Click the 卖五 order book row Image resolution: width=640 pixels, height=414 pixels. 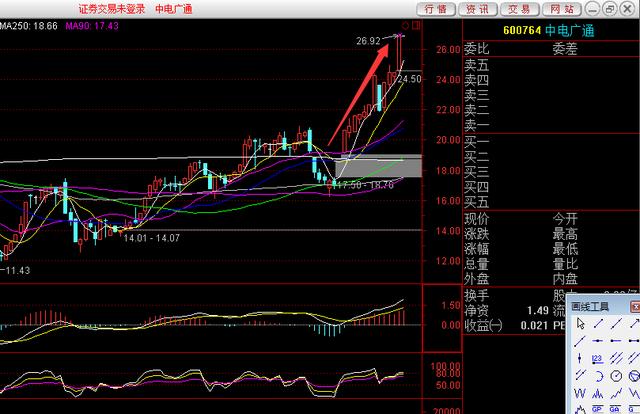click(x=551, y=65)
